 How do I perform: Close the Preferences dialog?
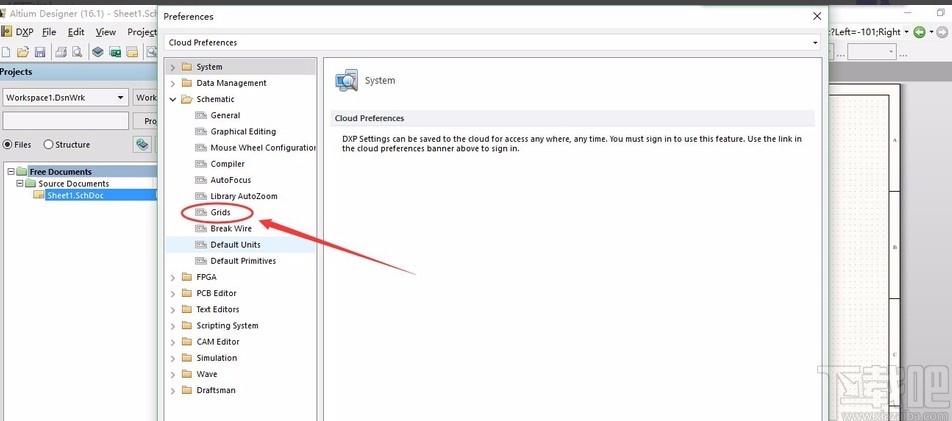[x=817, y=16]
